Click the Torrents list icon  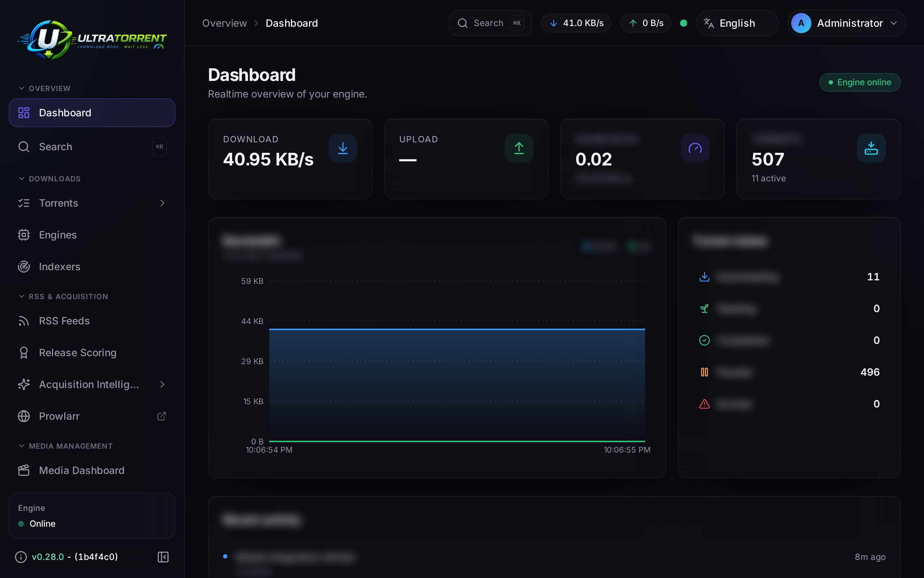coord(24,203)
